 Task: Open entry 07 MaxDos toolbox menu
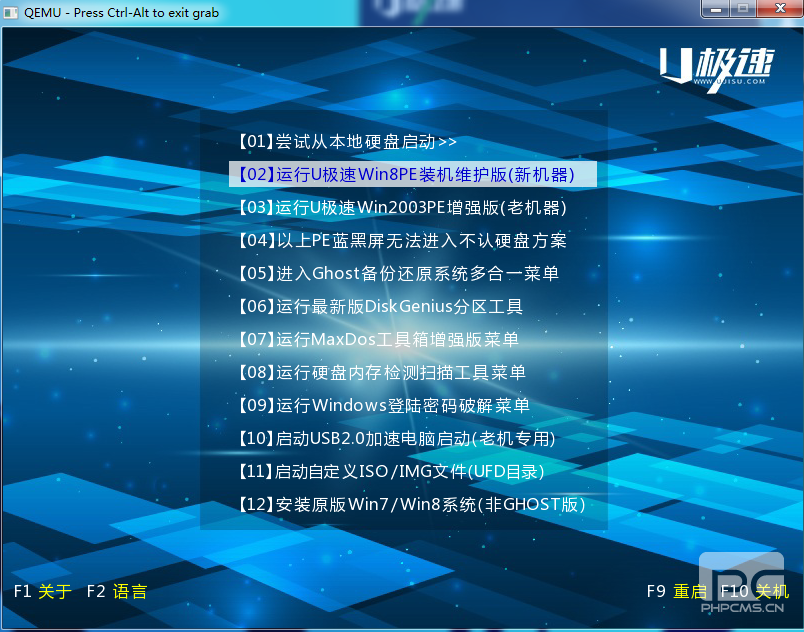378,339
